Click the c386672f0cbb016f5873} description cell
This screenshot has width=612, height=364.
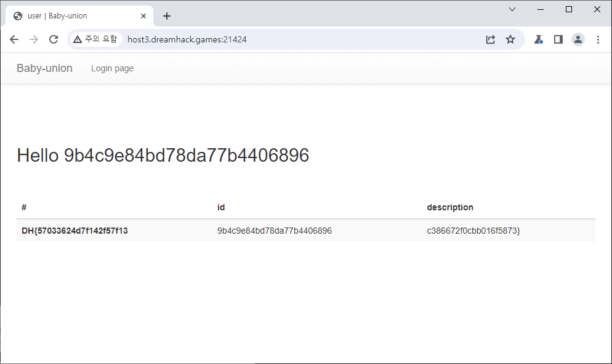point(473,231)
